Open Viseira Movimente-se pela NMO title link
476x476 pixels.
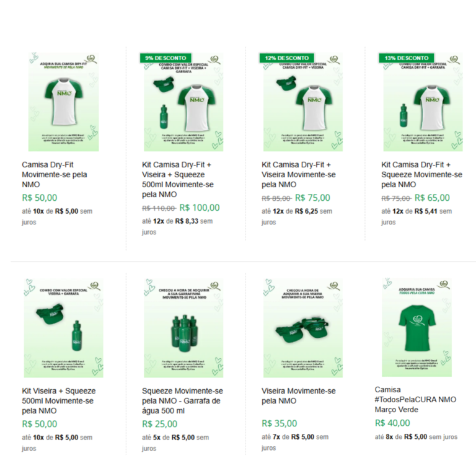coord(299,395)
